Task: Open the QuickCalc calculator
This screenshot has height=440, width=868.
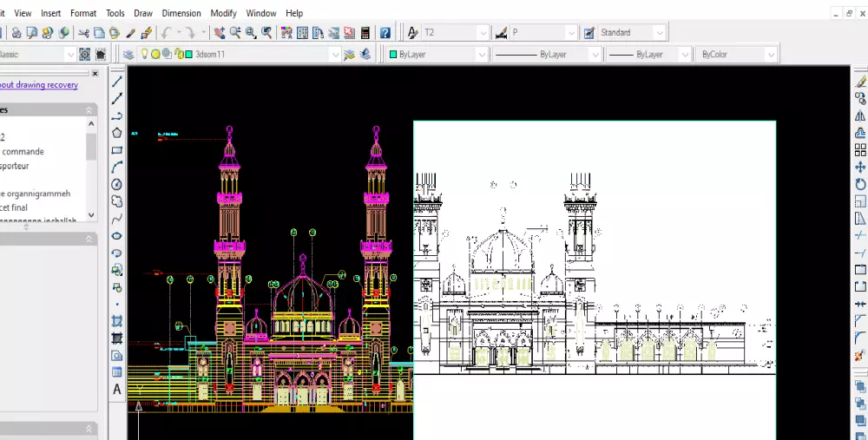Action: click(x=365, y=33)
